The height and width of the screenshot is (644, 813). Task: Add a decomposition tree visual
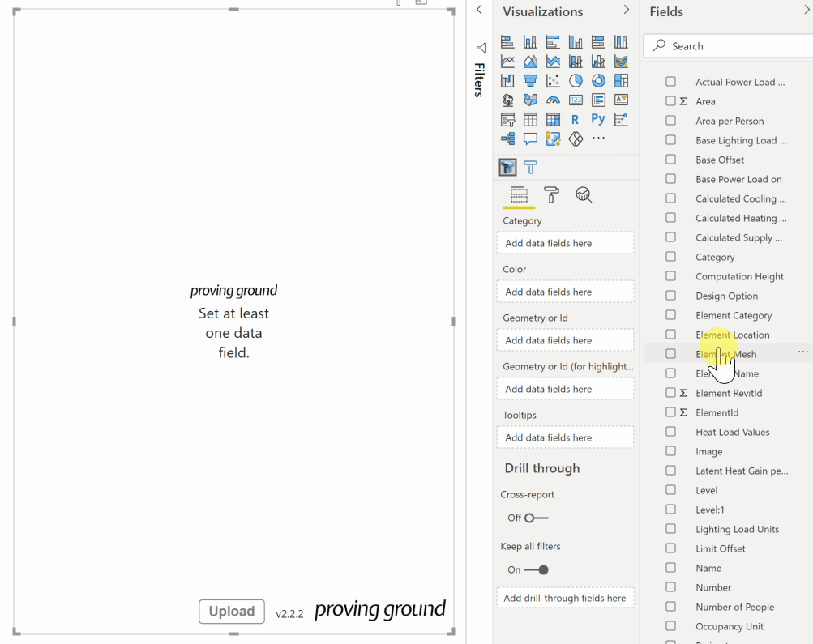click(507, 139)
